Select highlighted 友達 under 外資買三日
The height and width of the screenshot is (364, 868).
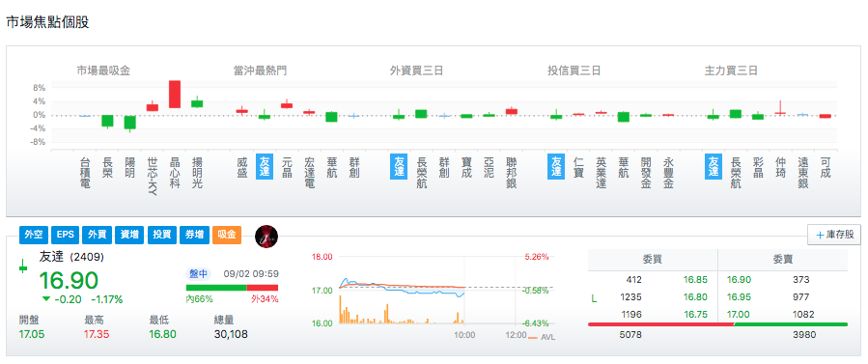coord(399,166)
